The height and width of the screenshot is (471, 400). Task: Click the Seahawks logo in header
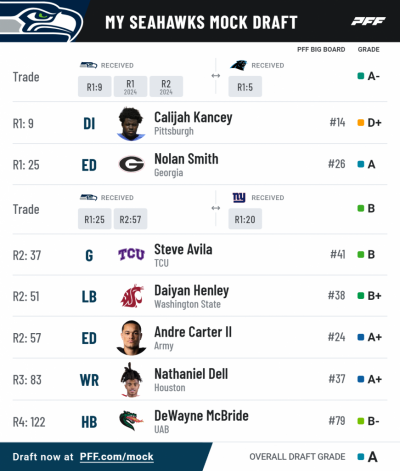tap(42, 21)
